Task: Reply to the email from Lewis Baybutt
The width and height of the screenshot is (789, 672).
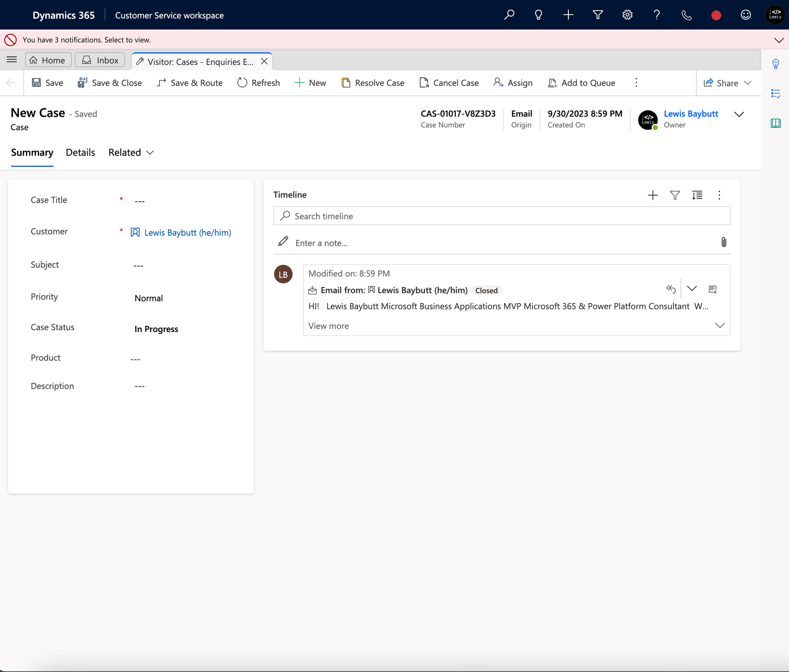Action: [671, 289]
